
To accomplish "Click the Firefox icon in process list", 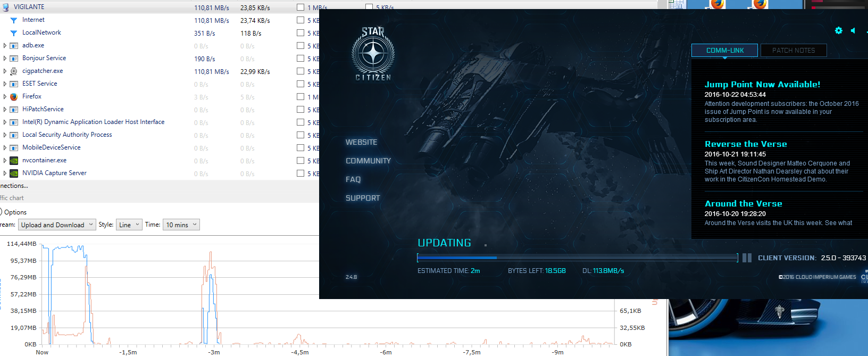I will coord(14,97).
